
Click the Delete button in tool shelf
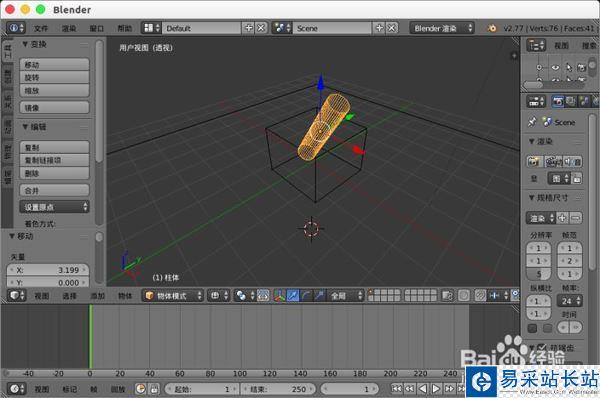tap(54, 173)
